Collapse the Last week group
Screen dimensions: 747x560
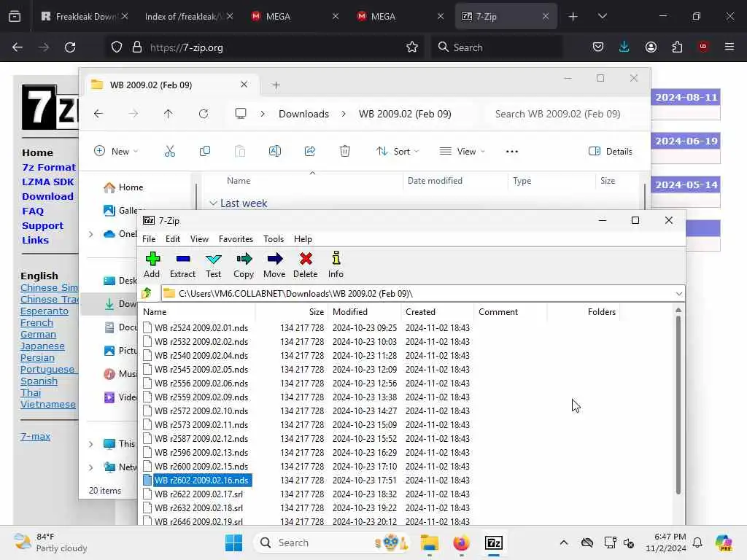click(213, 203)
